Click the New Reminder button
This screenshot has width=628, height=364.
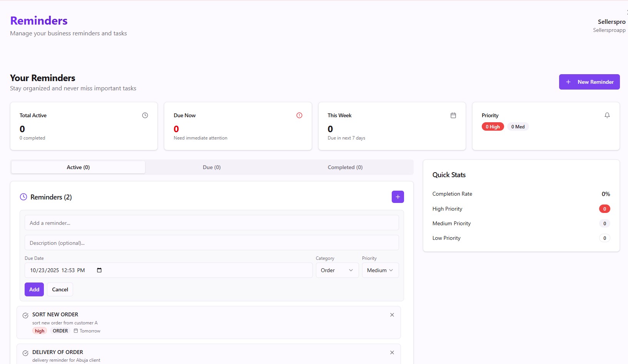(589, 82)
